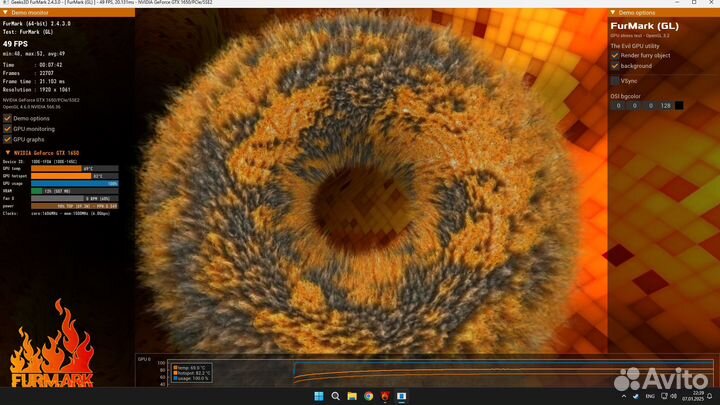Click the last pinned app icon in the taskbar
The image size is (720, 405).
coord(401,396)
